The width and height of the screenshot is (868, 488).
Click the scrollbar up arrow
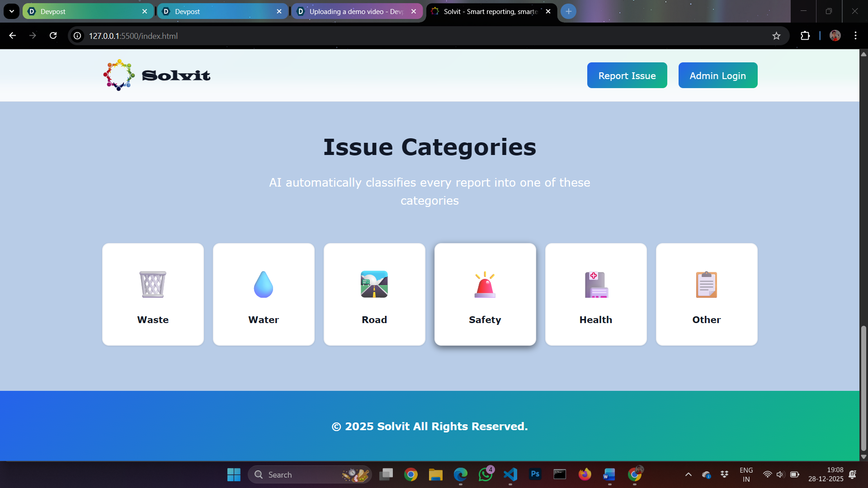coord(863,54)
